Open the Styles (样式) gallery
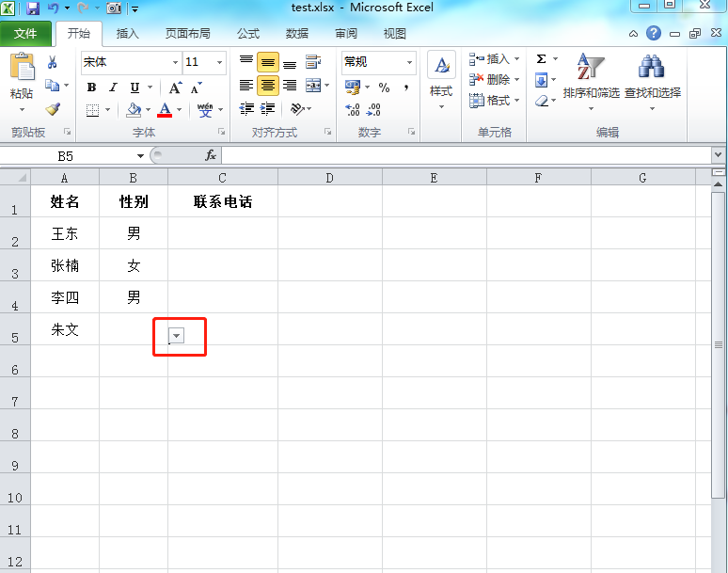The height and width of the screenshot is (573, 728). point(441,81)
